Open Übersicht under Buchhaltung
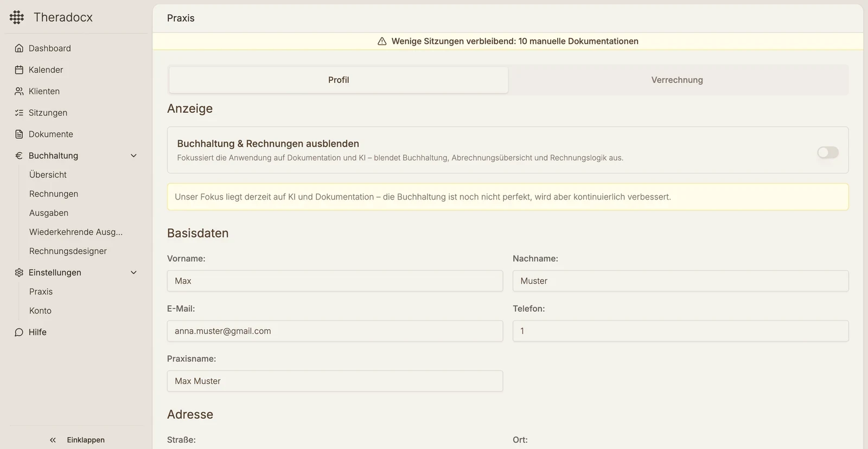The width and height of the screenshot is (868, 449). (x=48, y=175)
